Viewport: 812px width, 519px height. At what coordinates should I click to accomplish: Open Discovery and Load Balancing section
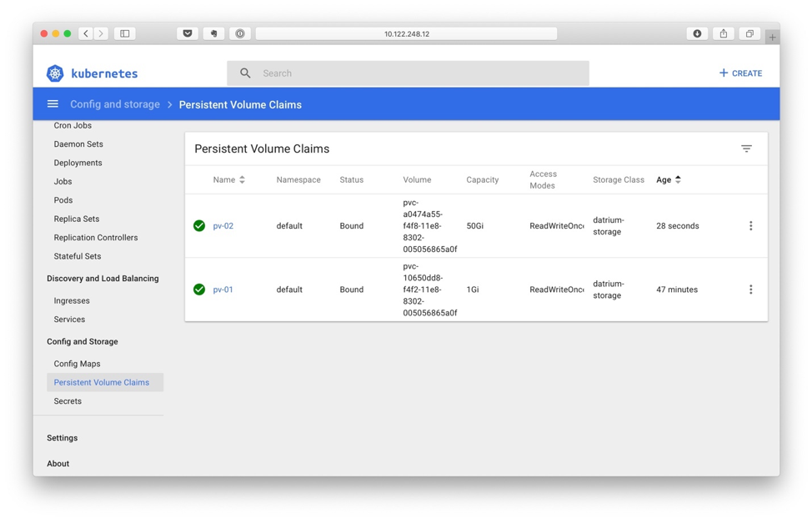pos(103,279)
